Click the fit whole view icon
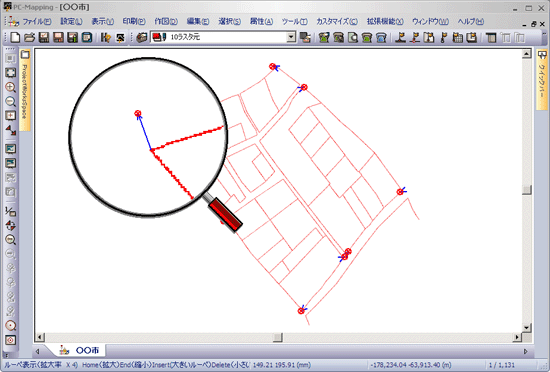The height and width of the screenshot is (372, 550). coord(11,73)
